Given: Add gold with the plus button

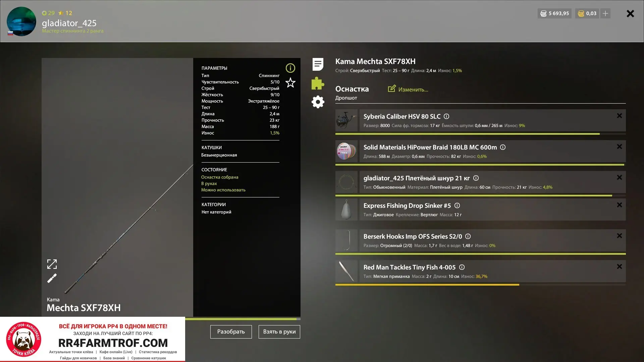Looking at the screenshot, I should (x=605, y=13).
